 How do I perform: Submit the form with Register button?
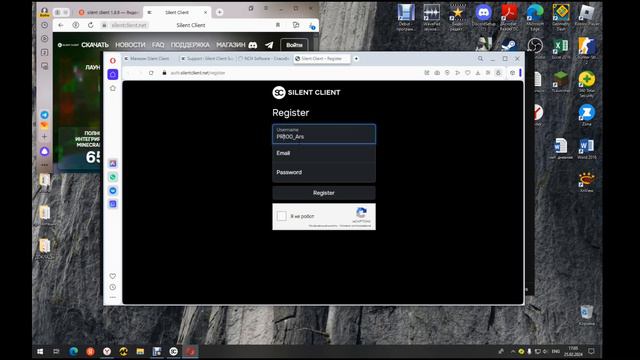point(324,193)
